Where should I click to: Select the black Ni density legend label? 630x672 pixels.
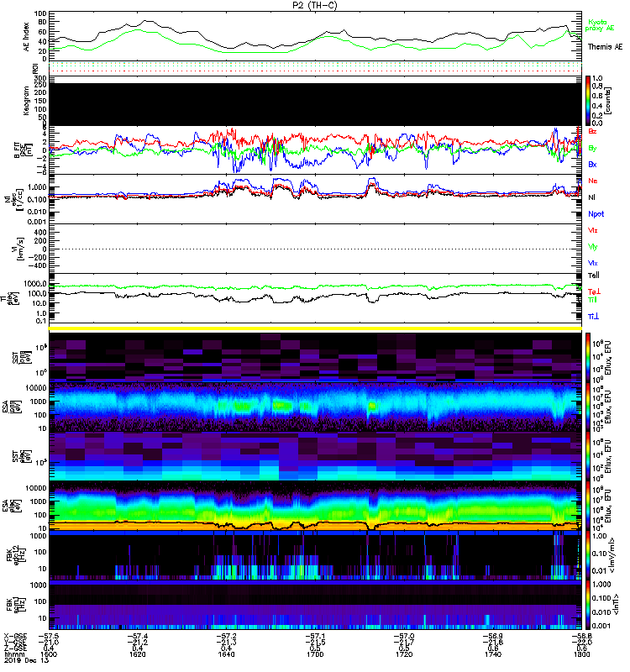click(591, 197)
